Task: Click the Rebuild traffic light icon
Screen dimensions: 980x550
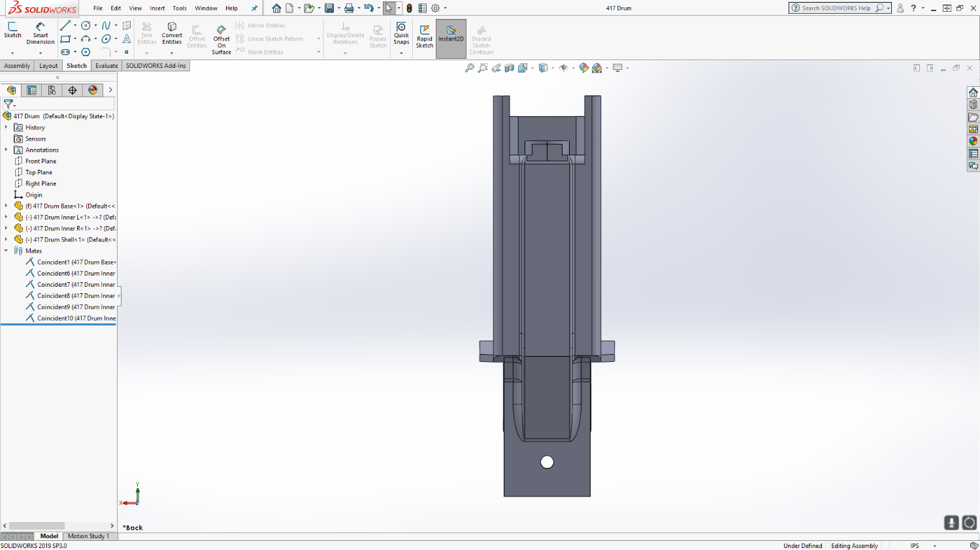Action: point(409,8)
